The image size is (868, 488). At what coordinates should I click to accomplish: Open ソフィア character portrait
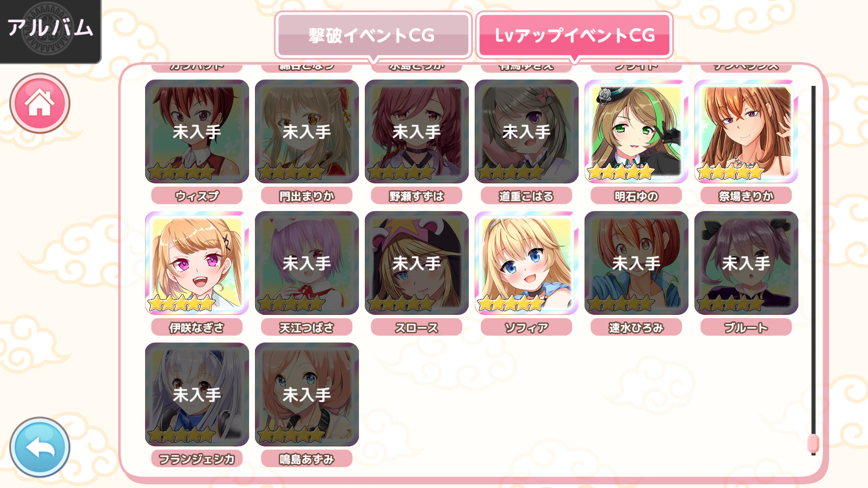(526, 263)
